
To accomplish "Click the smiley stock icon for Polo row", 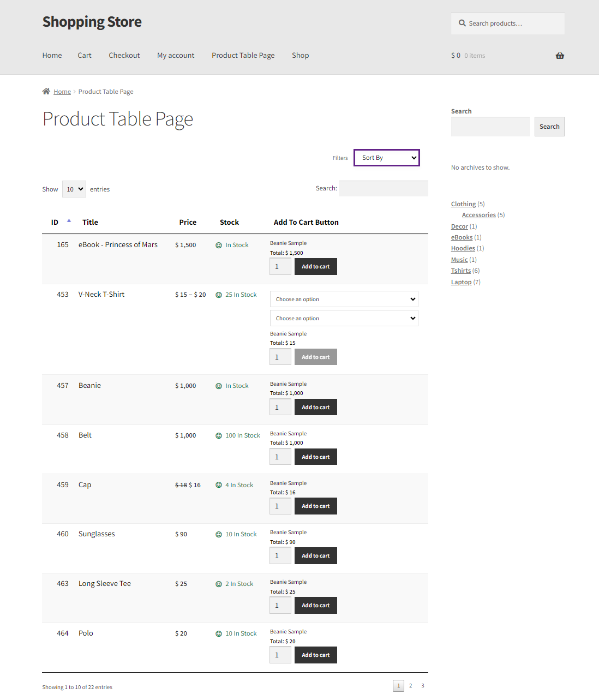I will pyautogui.click(x=219, y=634).
